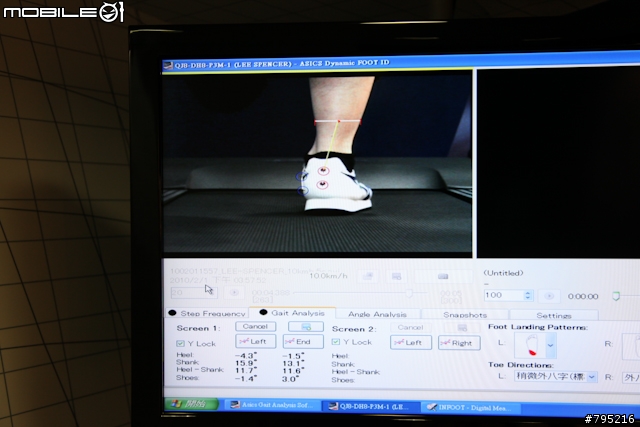The width and height of the screenshot is (640, 427).
Task: Open the Windows Start button
Action: (191, 404)
